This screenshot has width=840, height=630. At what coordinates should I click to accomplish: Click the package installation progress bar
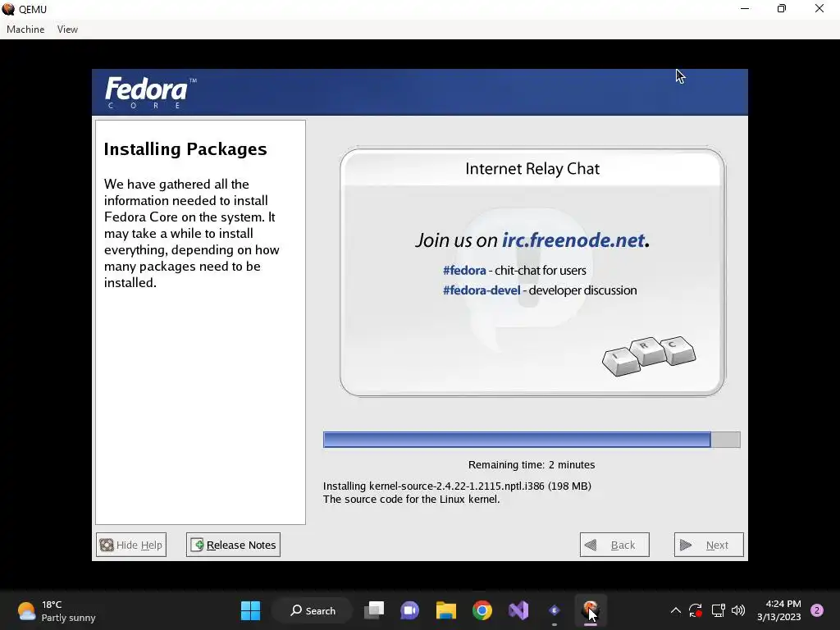(532, 440)
